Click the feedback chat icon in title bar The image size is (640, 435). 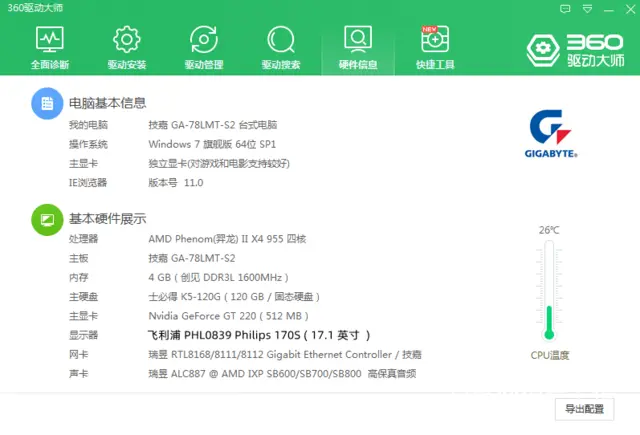pyautogui.click(x=565, y=9)
